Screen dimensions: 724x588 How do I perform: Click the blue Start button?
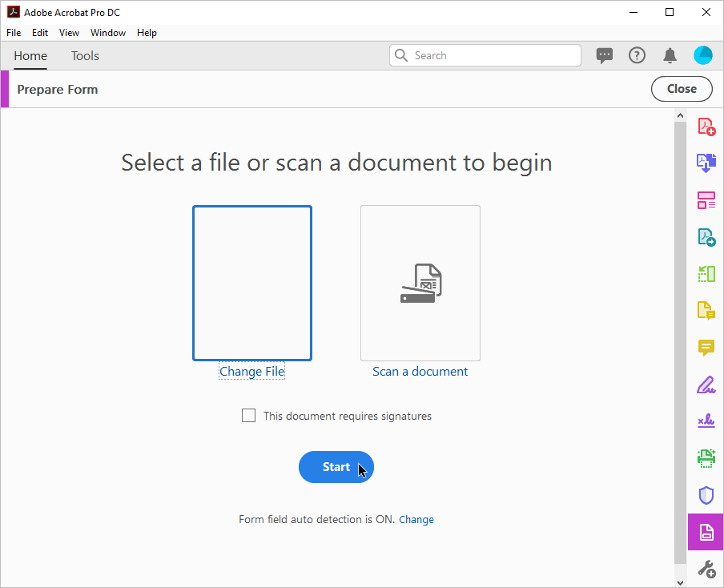336,467
